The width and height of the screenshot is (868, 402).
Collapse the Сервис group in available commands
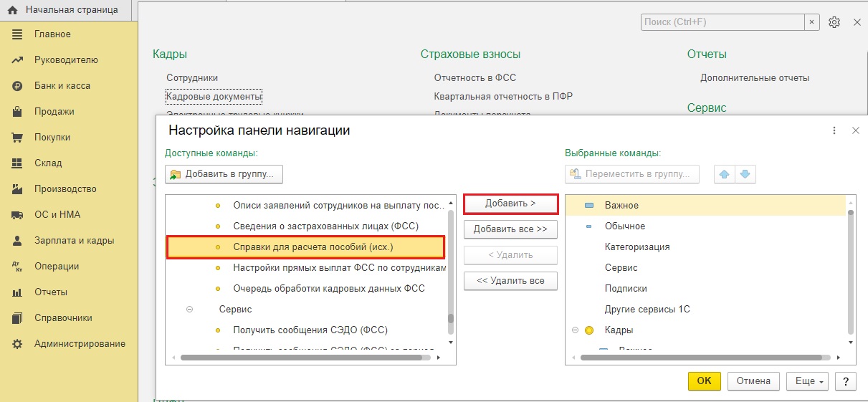(x=190, y=310)
